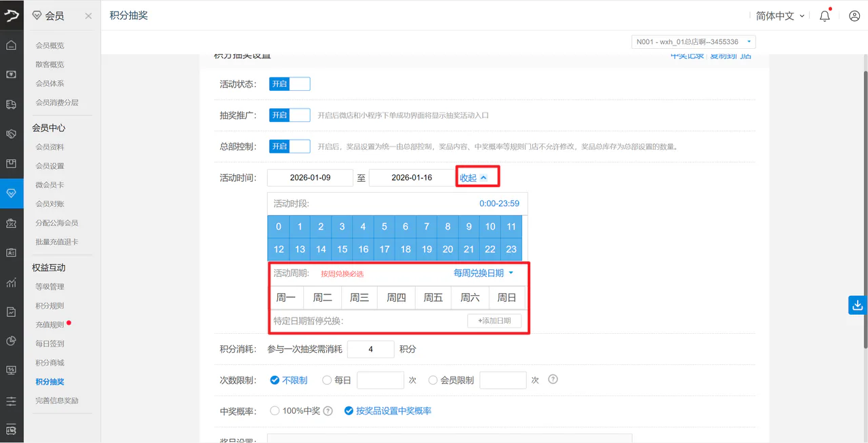Viewport: 868px width, 443px height.
Task: Click the help icon after 会员限制 field
Action: tap(553, 380)
